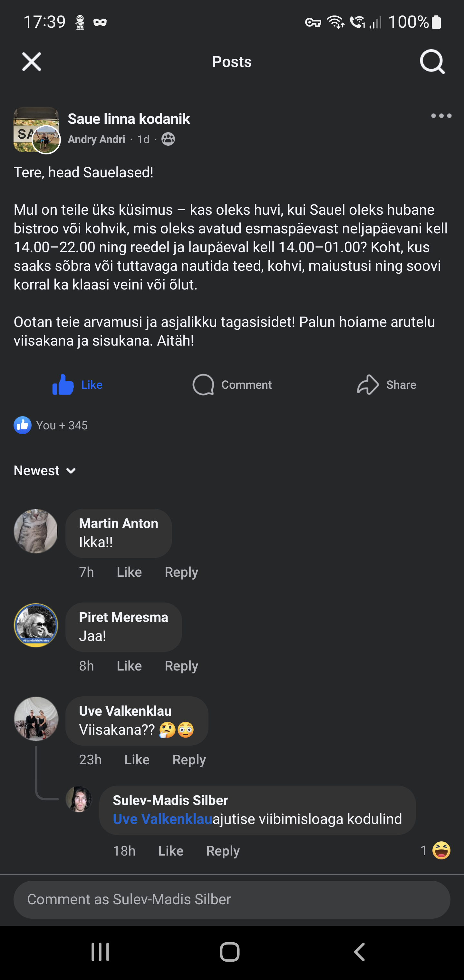Toggle the blue Like thumb on post
Screen dimensions: 464x980
click(63, 385)
